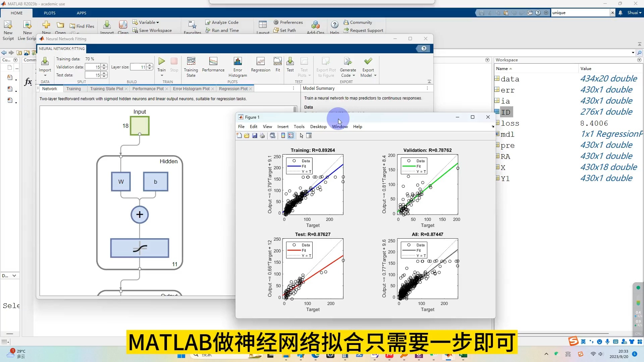
Task: Click the Train play icon
Action: click(x=162, y=61)
